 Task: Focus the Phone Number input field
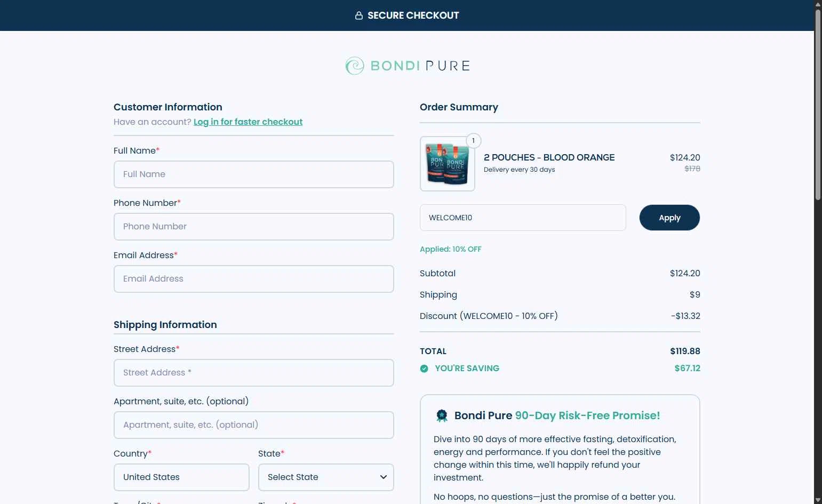click(254, 227)
